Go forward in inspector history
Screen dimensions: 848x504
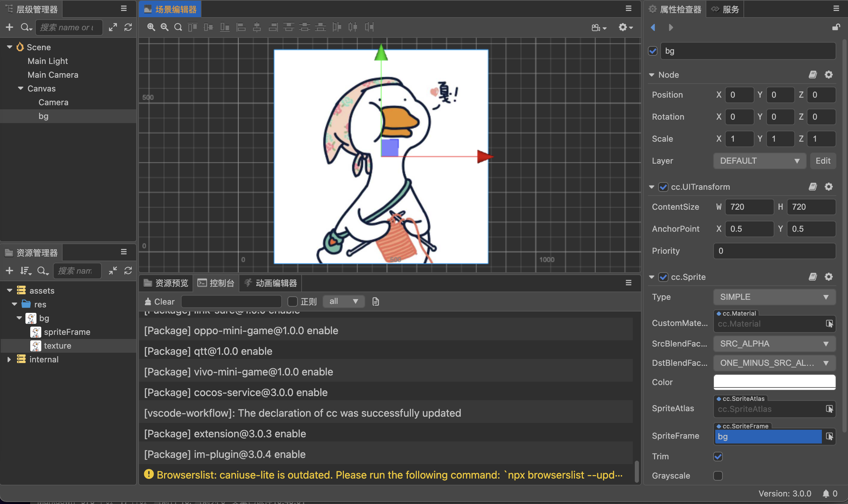point(671,27)
